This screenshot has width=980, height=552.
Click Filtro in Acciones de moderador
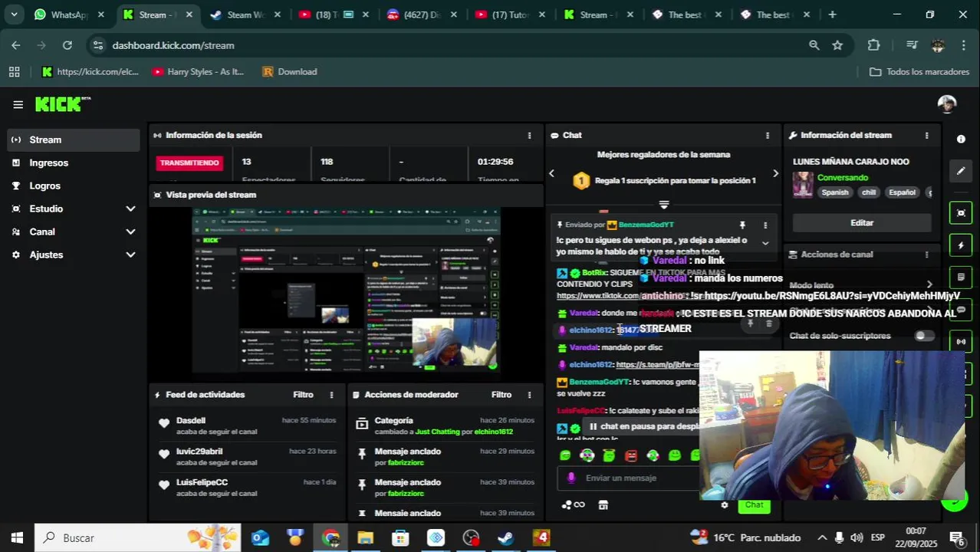coord(502,395)
